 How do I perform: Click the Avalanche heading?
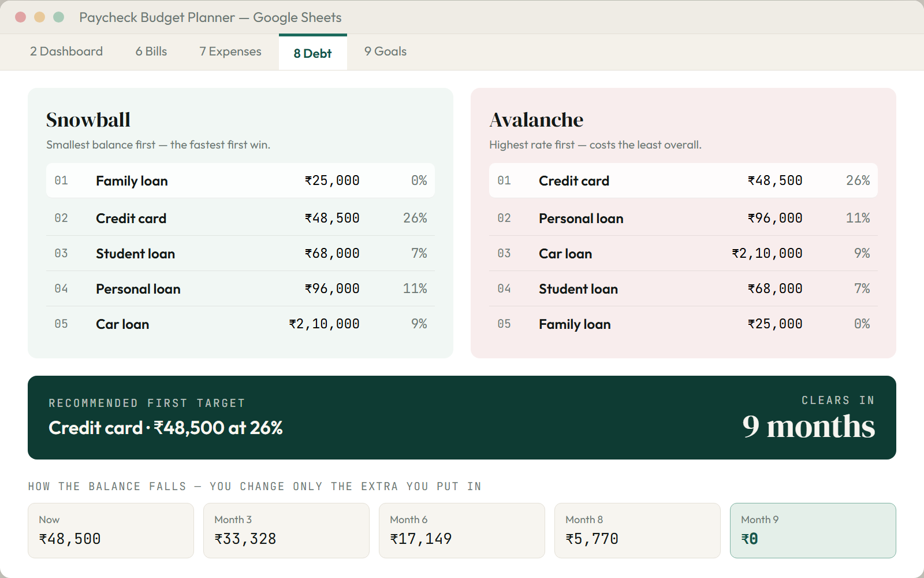(536, 120)
